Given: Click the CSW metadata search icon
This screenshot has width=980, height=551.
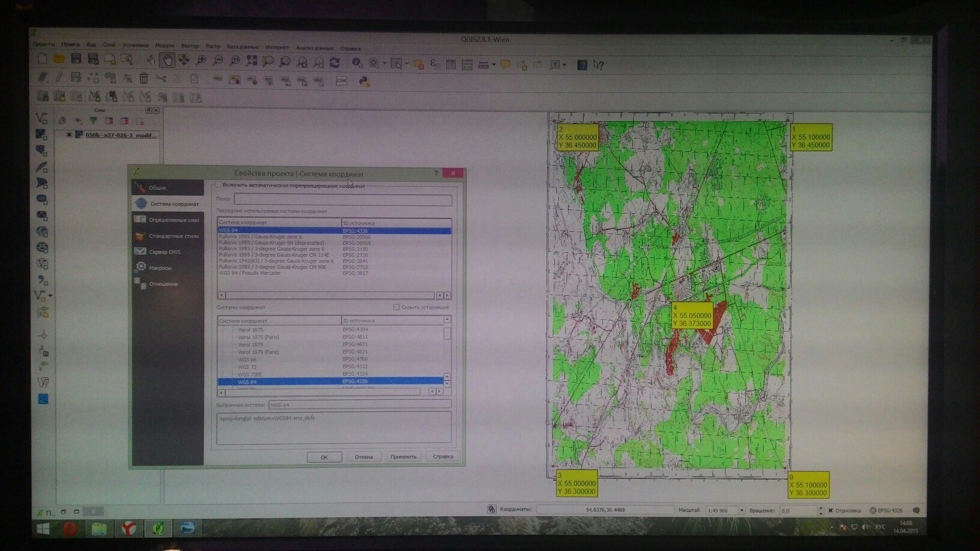Looking at the screenshot, I should [341, 81].
